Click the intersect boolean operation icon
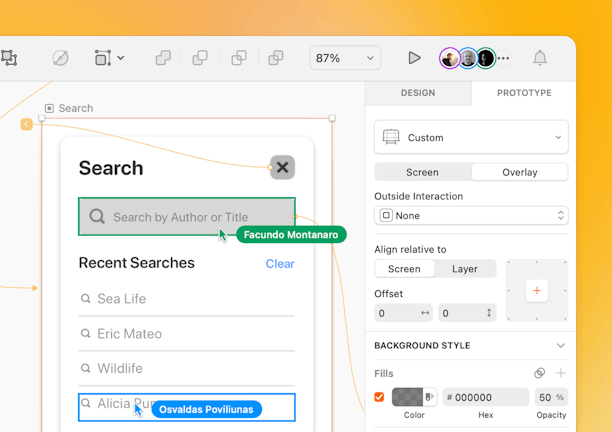Screen dimensions: 612x432 (239, 58)
